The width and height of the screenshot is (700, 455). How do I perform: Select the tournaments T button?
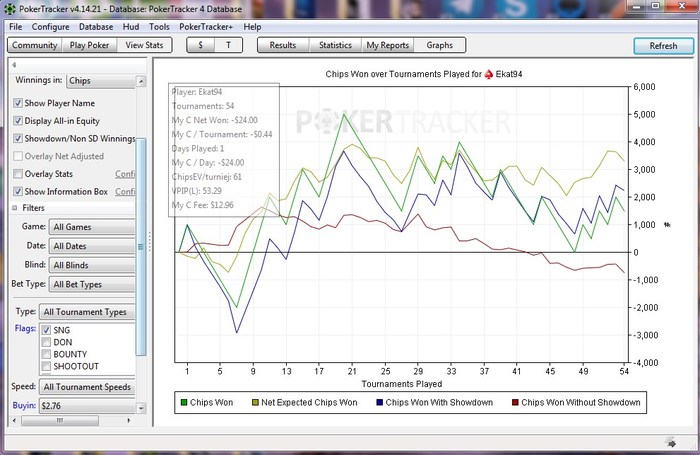click(x=228, y=45)
